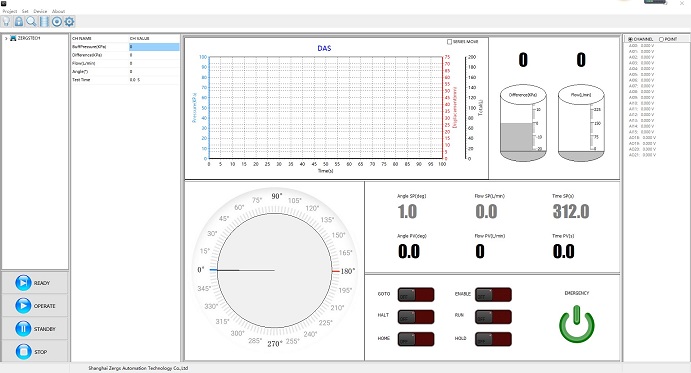Viewport: 691px width, 373px height.
Task: Open settings with the gear toolbar icon
Action: [x=69, y=22]
